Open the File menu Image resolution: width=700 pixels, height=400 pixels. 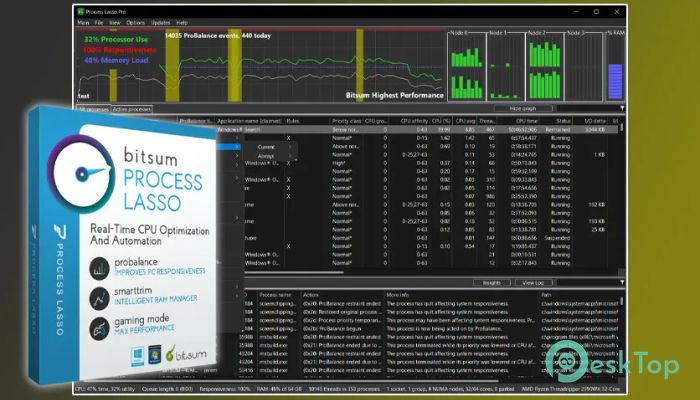[x=99, y=22]
